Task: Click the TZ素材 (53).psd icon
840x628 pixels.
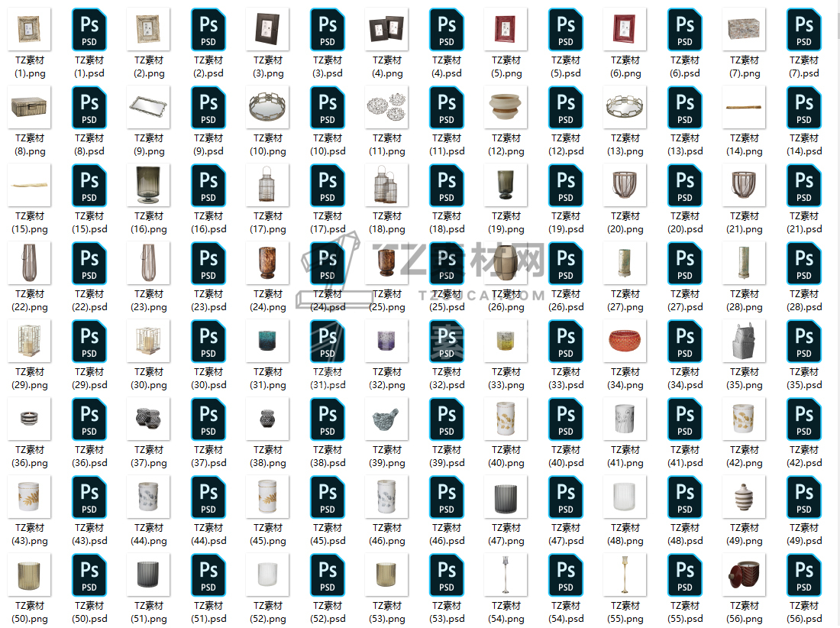Action: 447,575
